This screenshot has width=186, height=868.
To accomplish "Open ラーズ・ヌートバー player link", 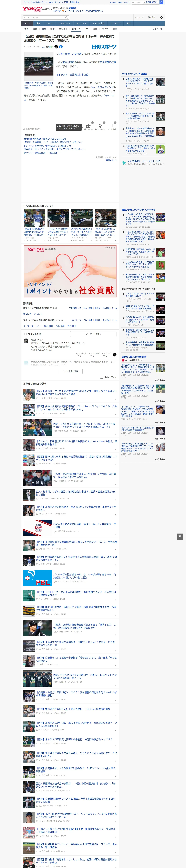I will pos(32,326).
